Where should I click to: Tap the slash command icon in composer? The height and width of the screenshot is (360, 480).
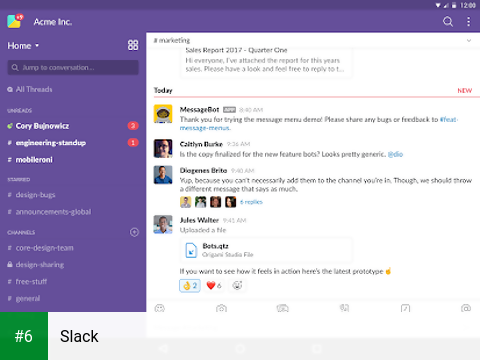[x=405, y=308]
